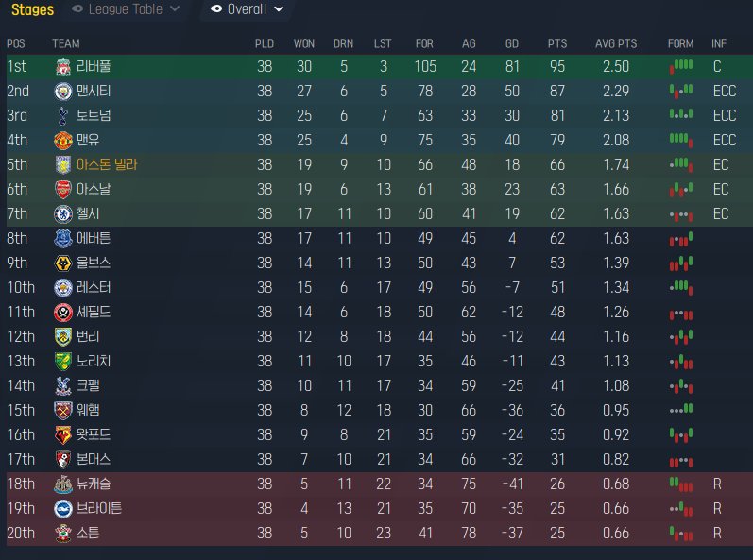Toggle the eye icon next to Overall
The width and height of the screenshot is (753, 560).
coord(216,9)
